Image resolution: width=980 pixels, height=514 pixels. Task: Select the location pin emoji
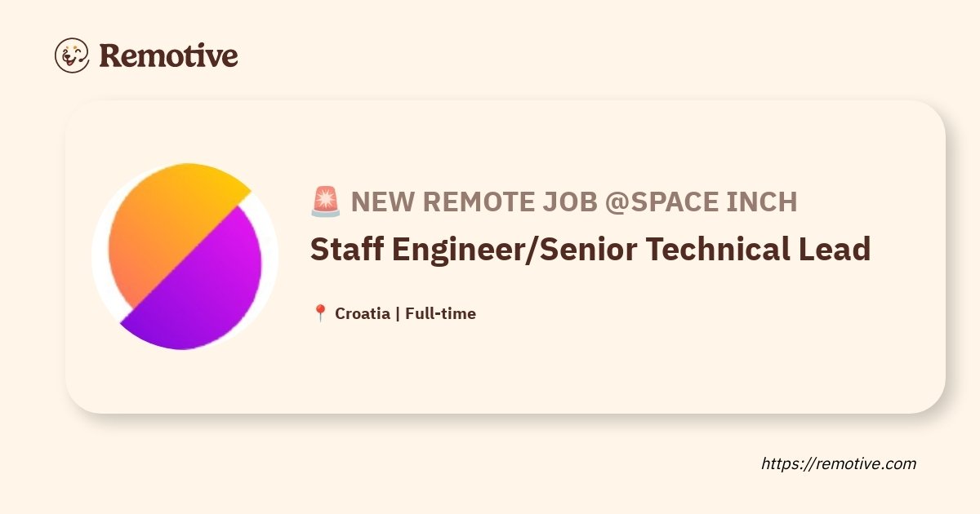click(320, 313)
